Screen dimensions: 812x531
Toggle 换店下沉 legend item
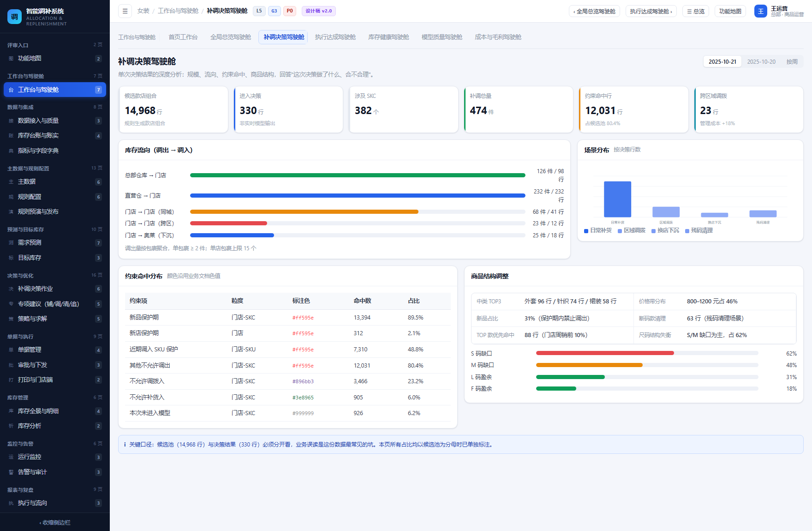click(x=665, y=230)
